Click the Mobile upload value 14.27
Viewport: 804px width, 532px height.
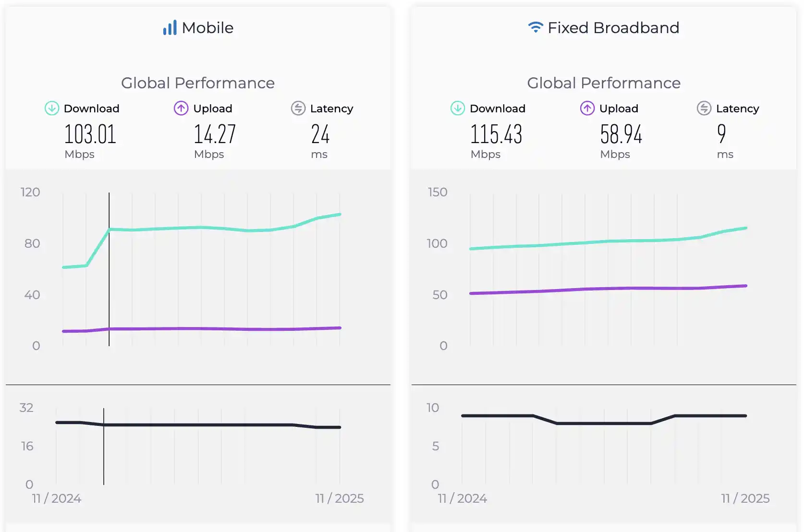[215, 134]
